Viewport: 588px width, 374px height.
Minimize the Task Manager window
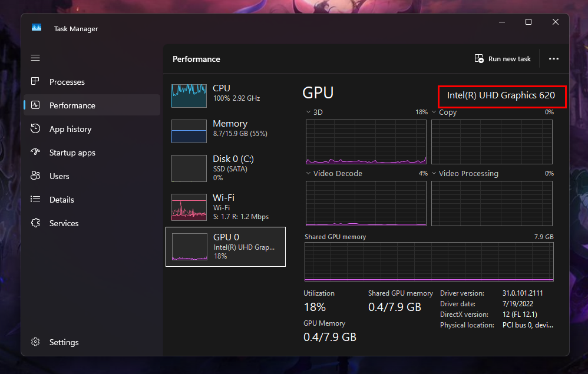tap(502, 22)
